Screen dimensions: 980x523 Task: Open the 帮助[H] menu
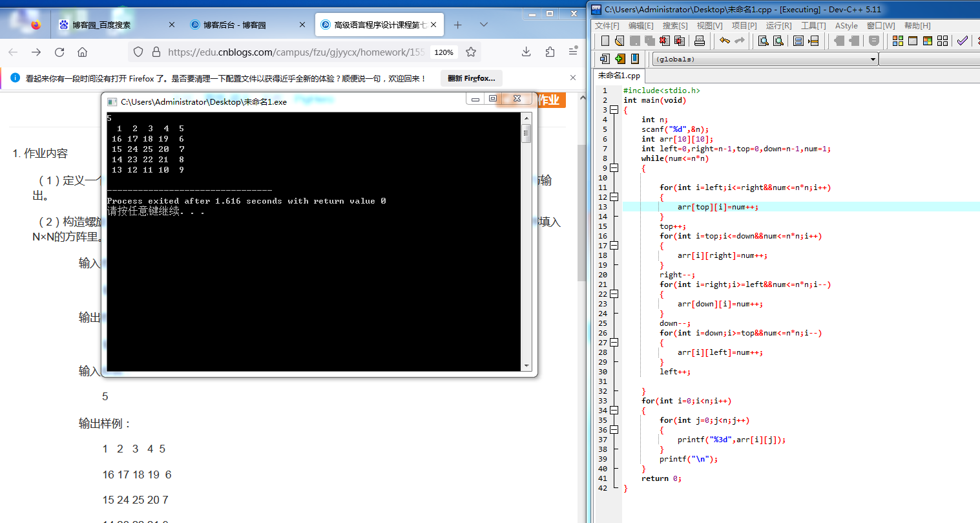pyautogui.click(x=917, y=26)
